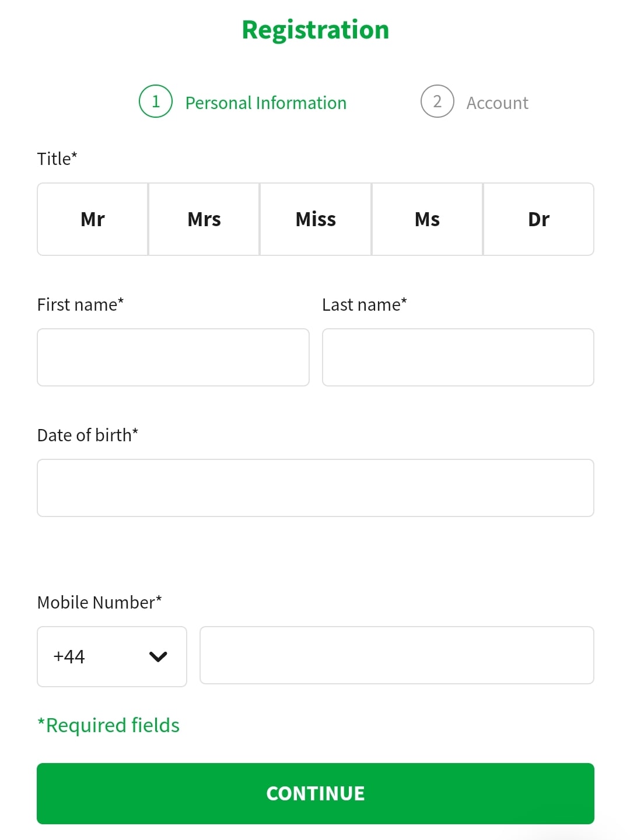Click the dropdown chevron beside +44

pos(157,656)
